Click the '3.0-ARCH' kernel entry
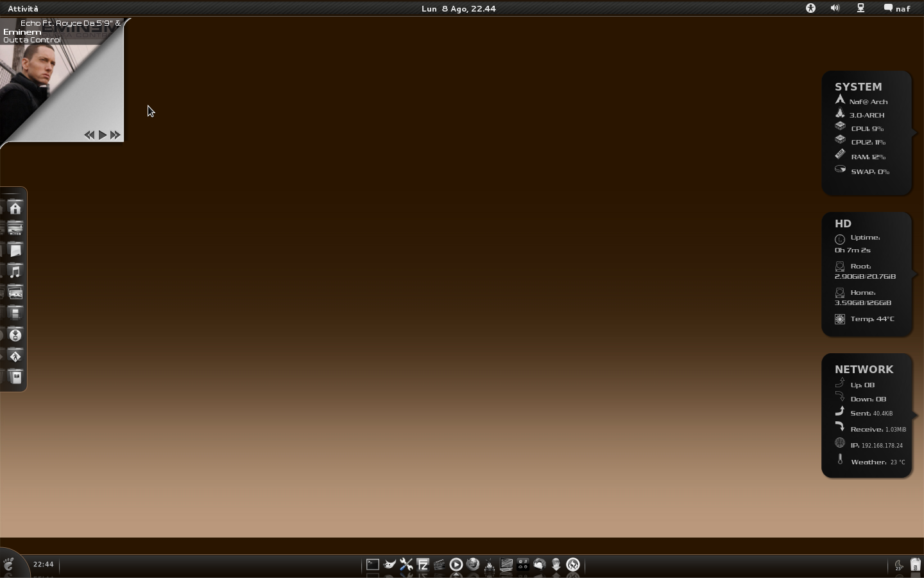 (x=867, y=115)
